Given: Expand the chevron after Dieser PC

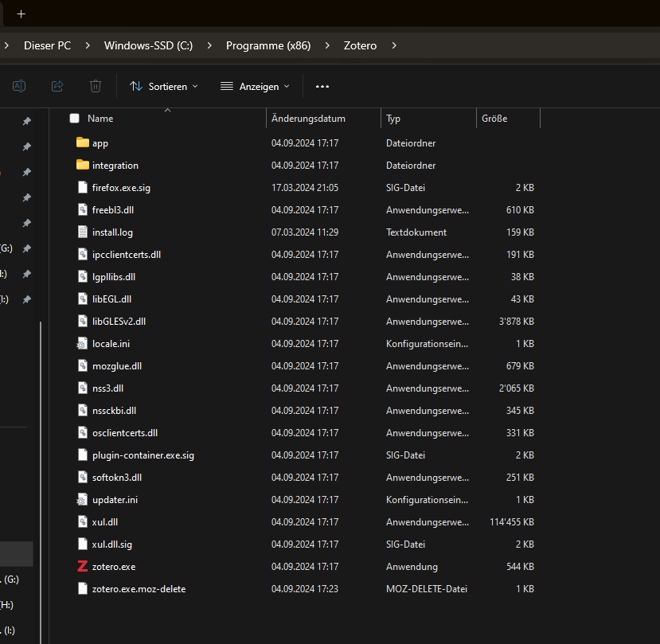Looking at the screenshot, I should [88, 45].
